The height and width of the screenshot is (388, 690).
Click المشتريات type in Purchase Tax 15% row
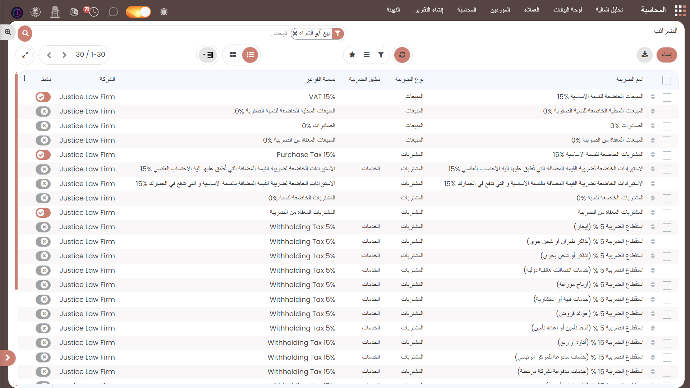pyautogui.click(x=412, y=155)
